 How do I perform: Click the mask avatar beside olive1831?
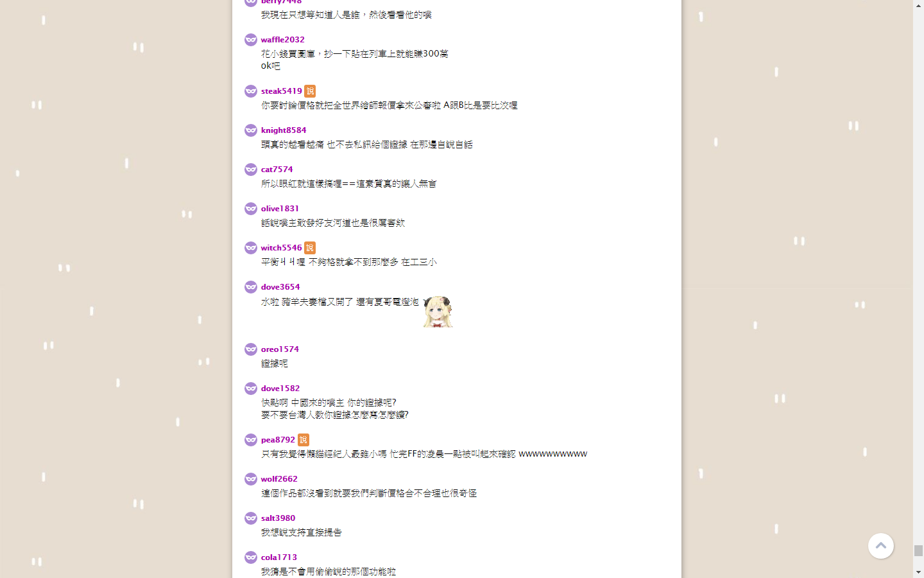(x=251, y=209)
